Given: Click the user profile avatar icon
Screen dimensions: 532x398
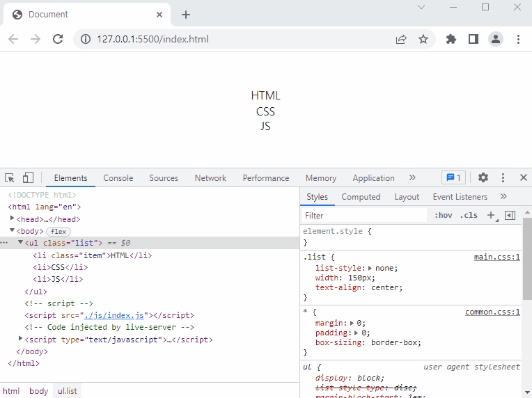Looking at the screenshot, I should coord(496,40).
